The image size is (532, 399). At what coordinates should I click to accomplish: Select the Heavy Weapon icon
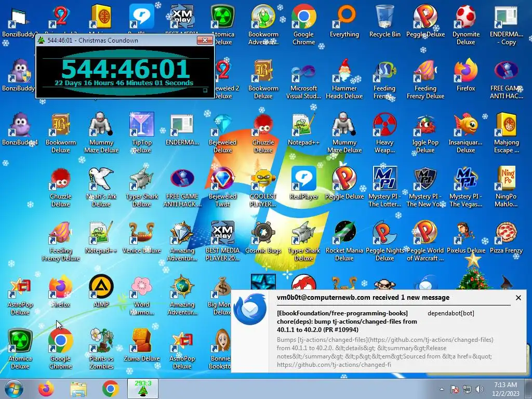[385, 132]
